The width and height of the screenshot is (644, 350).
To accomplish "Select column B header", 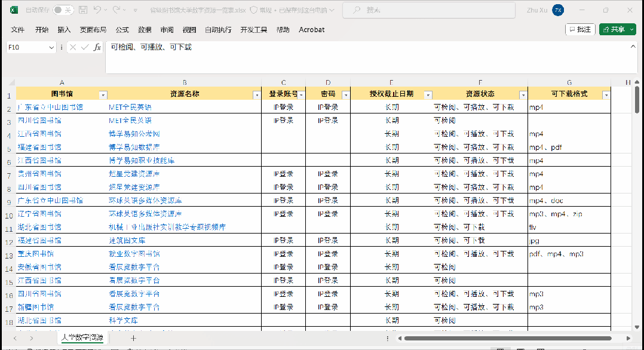I will click(x=185, y=82).
